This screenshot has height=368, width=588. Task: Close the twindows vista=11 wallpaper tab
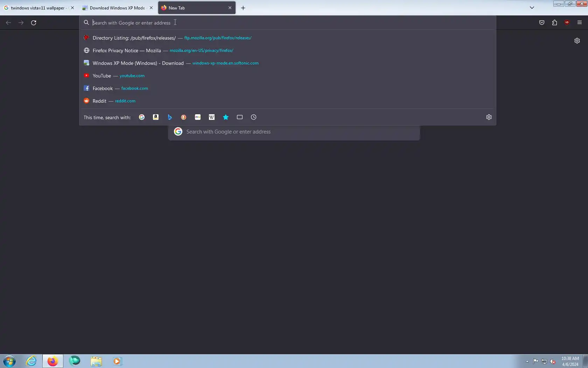coord(72,8)
